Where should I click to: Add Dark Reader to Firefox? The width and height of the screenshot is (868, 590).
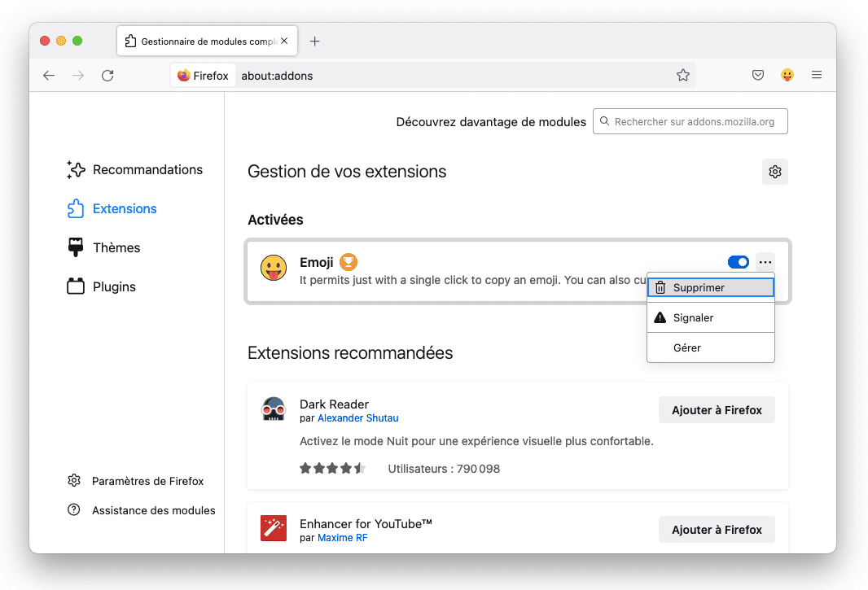(x=717, y=410)
